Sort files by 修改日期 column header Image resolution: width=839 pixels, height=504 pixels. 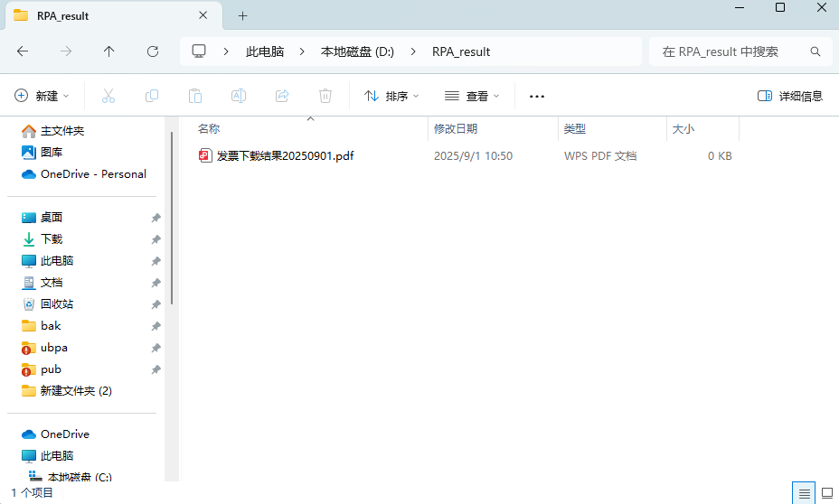456,129
